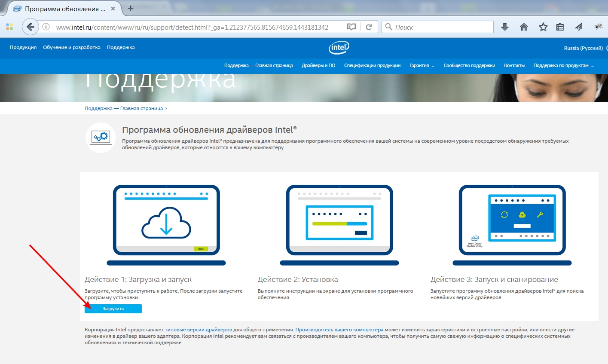Follow breadcrumb Поддержка — Главная страница

tap(124, 108)
